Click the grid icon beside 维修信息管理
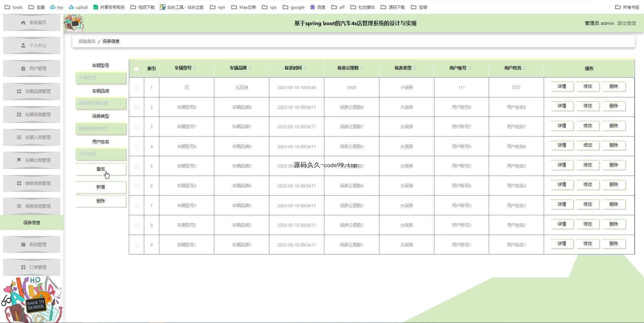 tap(19, 183)
